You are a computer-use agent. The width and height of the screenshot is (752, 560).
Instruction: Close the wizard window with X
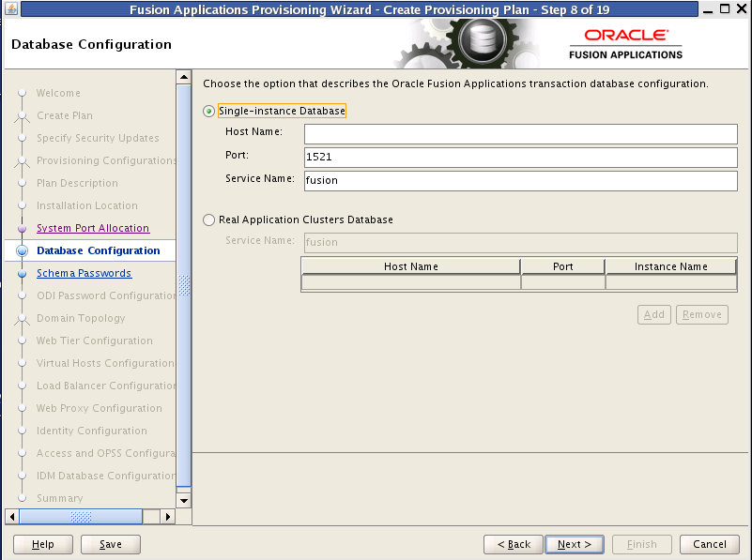click(742, 8)
